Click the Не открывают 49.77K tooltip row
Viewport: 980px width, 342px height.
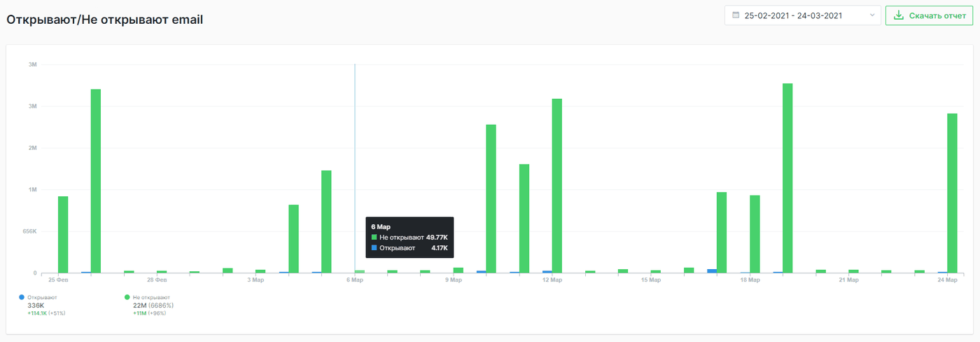(x=409, y=238)
